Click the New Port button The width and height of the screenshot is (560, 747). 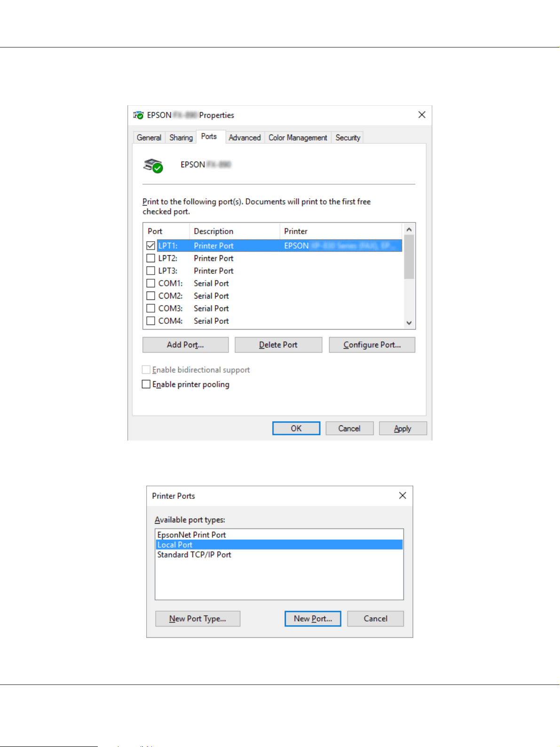point(313,619)
